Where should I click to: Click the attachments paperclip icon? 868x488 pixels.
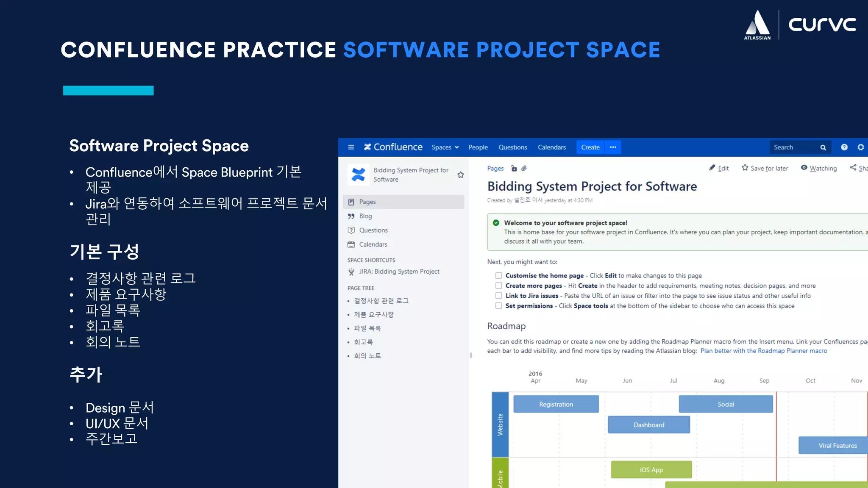524,168
